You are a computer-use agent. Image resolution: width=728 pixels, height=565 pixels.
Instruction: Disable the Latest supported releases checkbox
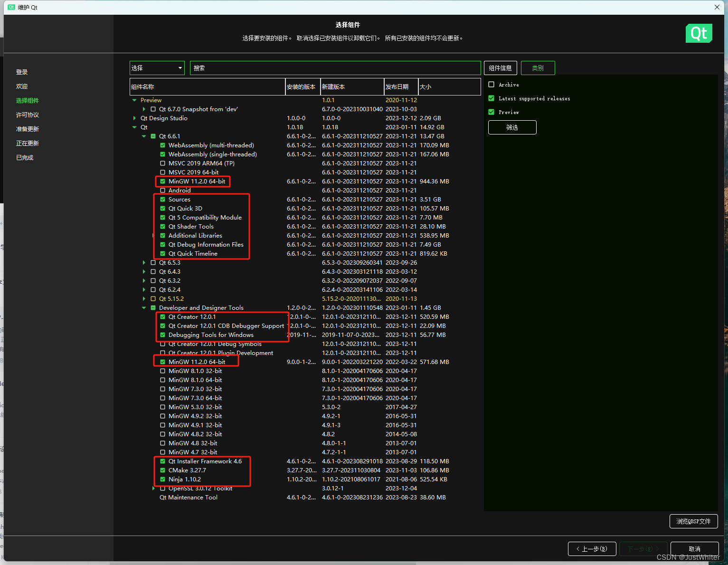491,98
